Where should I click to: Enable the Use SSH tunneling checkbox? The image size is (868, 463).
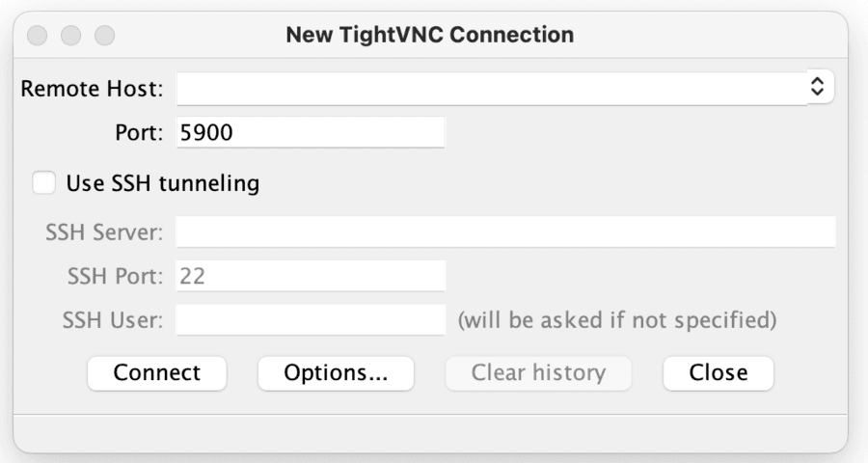(43, 182)
